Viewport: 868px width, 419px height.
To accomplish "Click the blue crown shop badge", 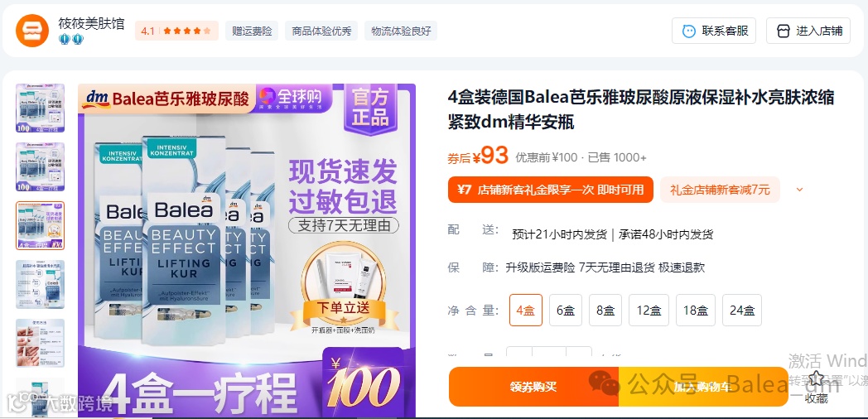I will pos(71,39).
